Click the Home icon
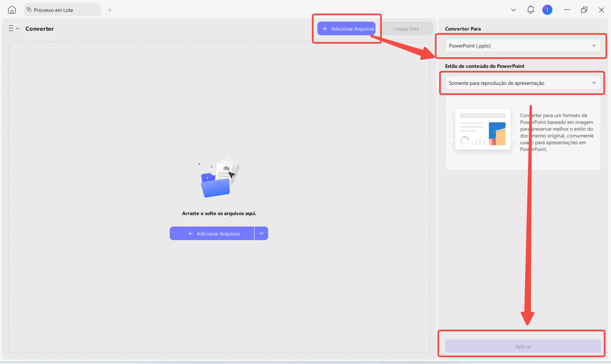The image size is (611, 364). point(12,10)
